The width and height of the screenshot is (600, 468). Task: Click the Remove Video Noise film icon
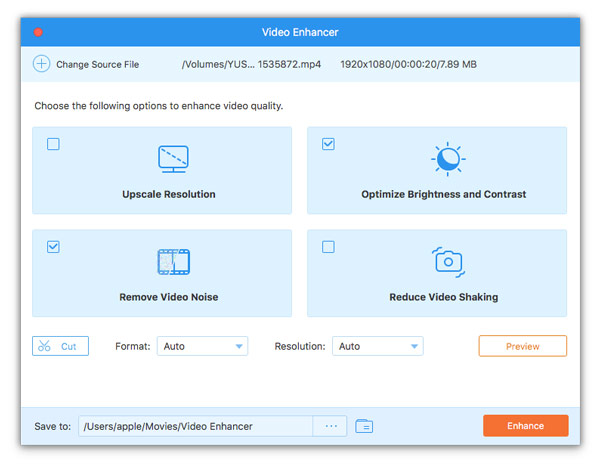(x=174, y=262)
